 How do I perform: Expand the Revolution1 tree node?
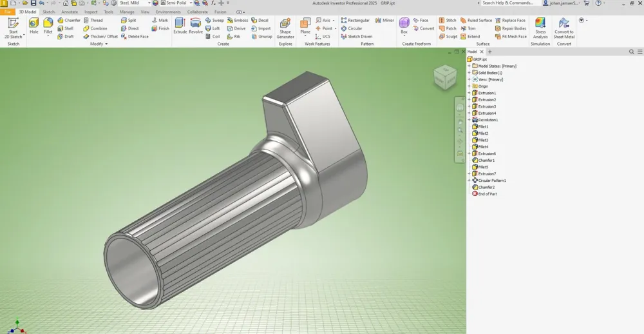[469, 120]
